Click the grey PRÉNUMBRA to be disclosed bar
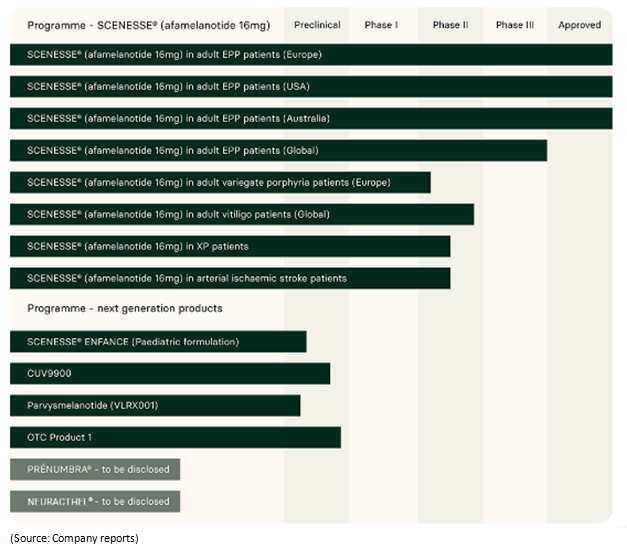Screen dimensions: 627x551 pyautogui.click(x=95, y=469)
